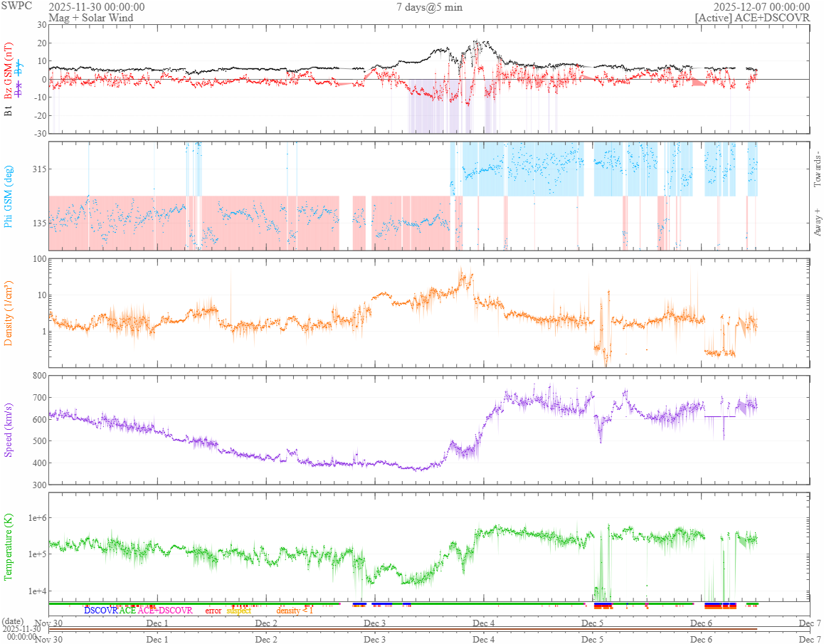This screenshot has width=824, height=644.
Task: Click the yellow suspect legend entry
Action: tap(239, 611)
